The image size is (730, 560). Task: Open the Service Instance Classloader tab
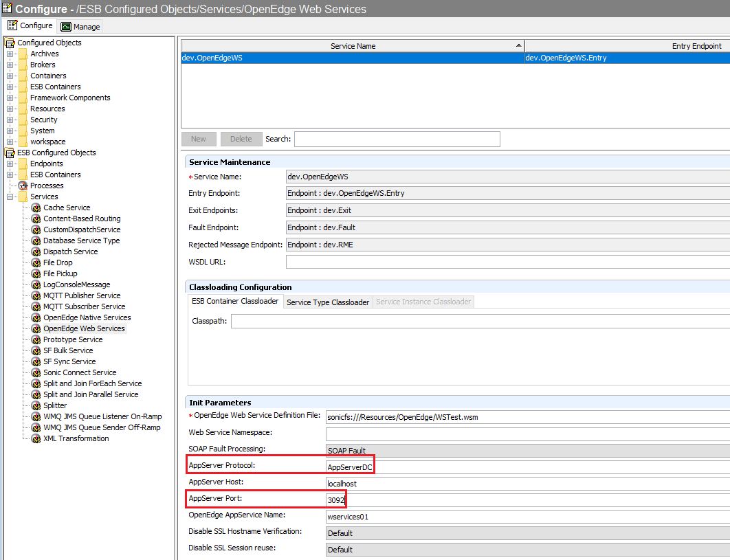coord(423,302)
